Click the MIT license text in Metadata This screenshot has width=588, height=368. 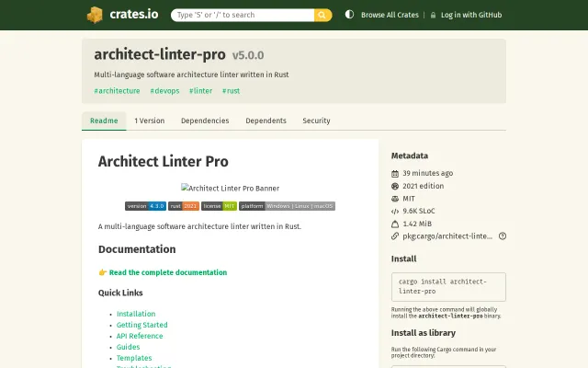pyautogui.click(x=409, y=199)
